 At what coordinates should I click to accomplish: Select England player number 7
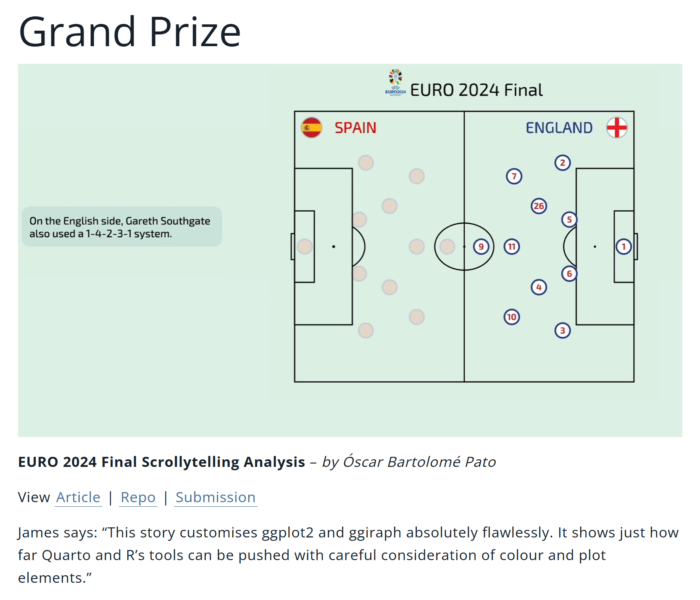click(514, 176)
